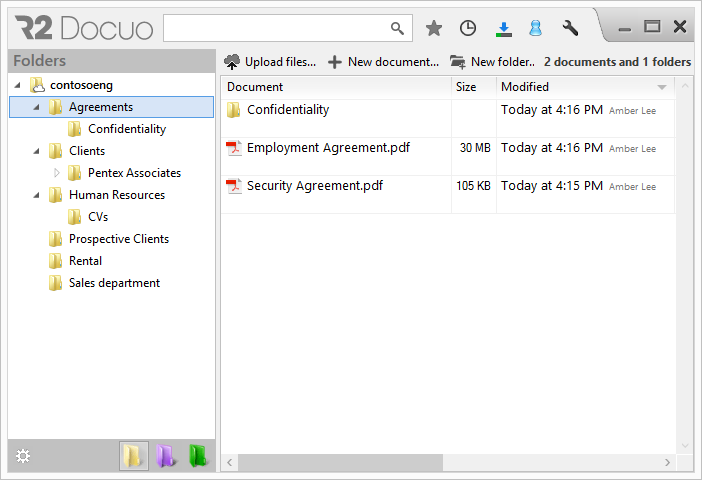Select the yellow folder view button
Viewport: 702px width, 480px height.
pos(133,456)
